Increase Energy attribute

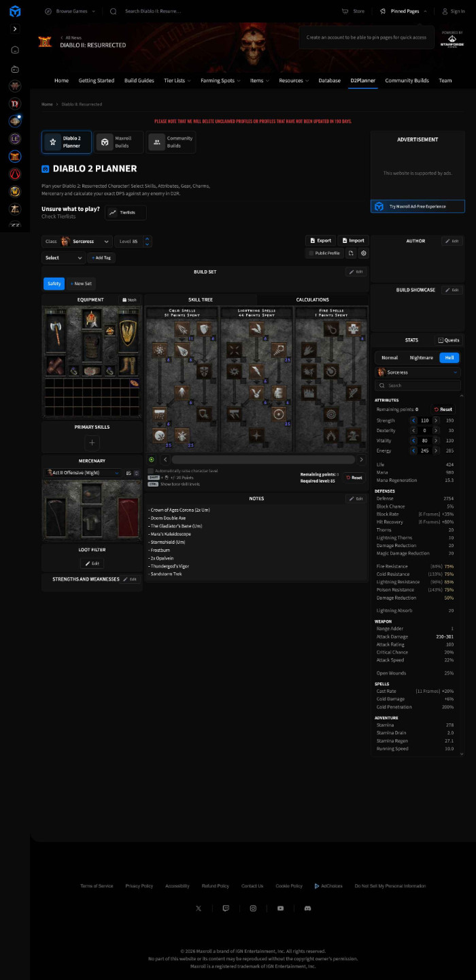pos(436,451)
